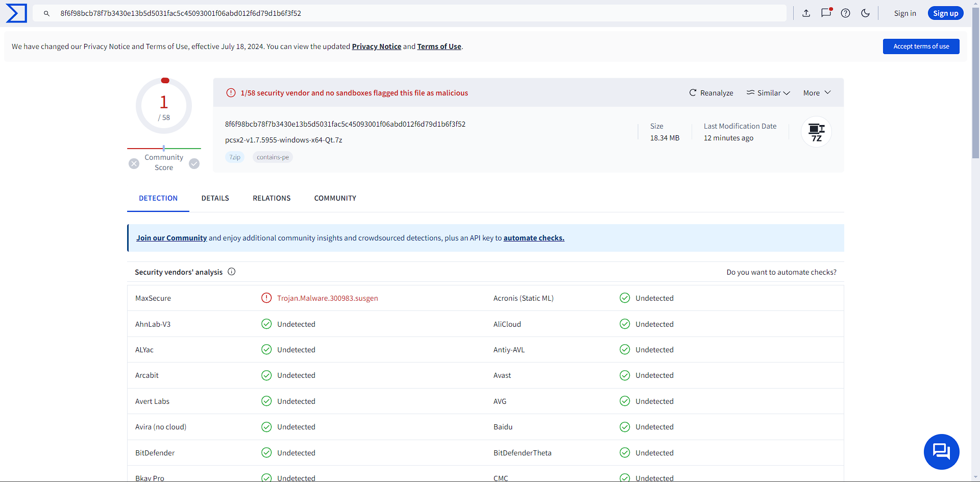Open the Relations tab
This screenshot has height=482, width=980.
[272, 198]
